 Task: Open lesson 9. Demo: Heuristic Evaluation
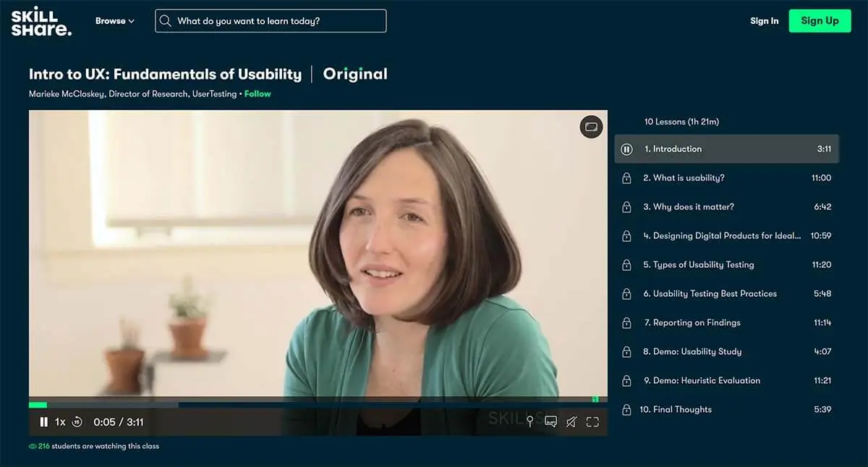tap(727, 381)
